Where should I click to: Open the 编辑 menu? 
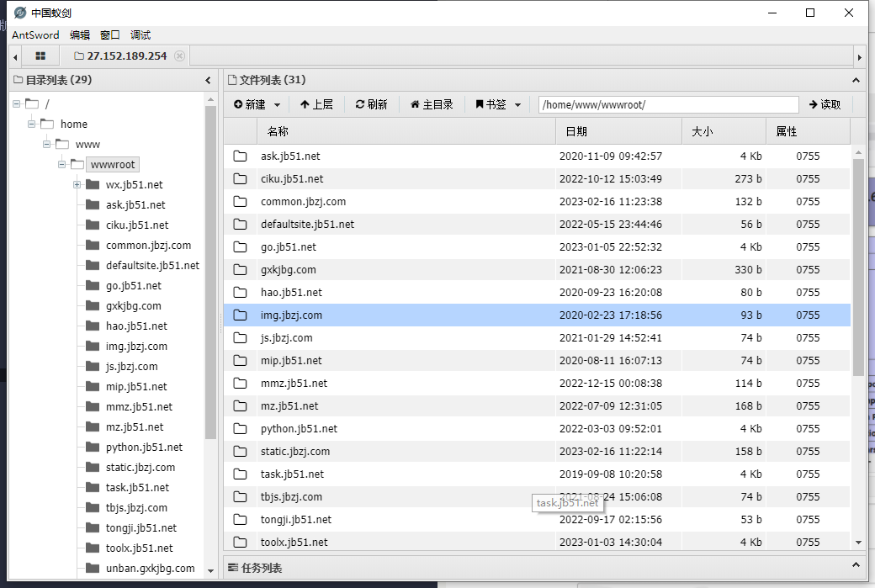click(x=80, y=35)
